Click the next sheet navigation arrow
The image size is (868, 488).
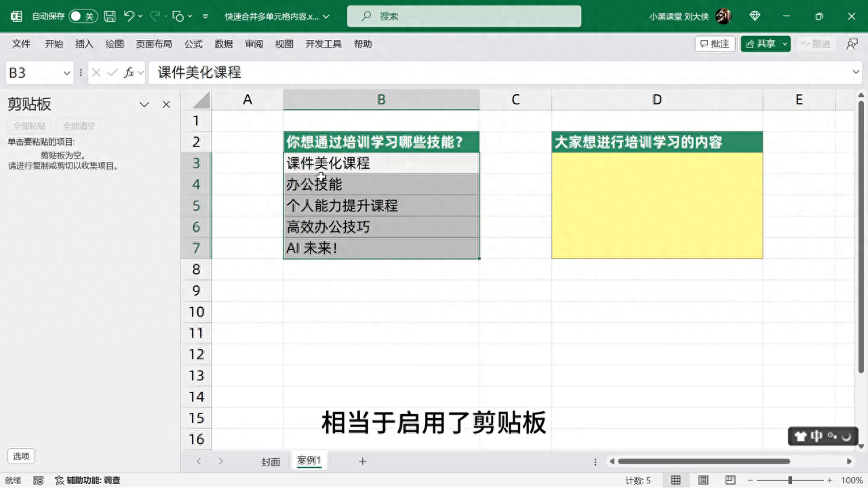coord(221,462)
